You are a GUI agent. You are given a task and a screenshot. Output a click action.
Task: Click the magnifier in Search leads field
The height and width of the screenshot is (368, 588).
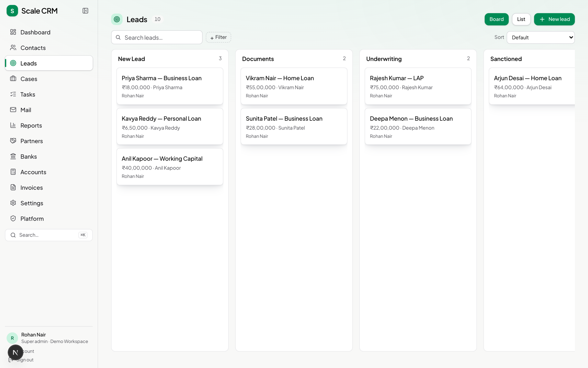118,37
